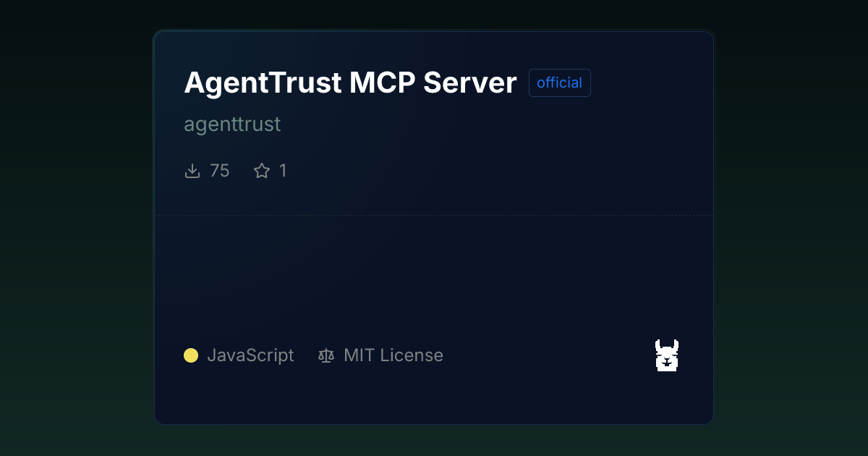Viewport: 868px width, 456px height.
Task: Click the pixel llama logo
Action: tap(667, 355)
